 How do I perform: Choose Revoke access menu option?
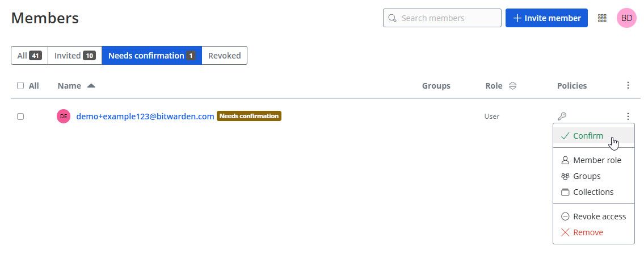(599, 217)
